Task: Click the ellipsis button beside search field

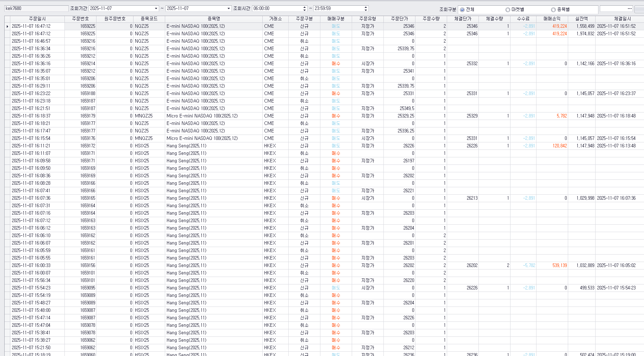Action: (629, 9)
